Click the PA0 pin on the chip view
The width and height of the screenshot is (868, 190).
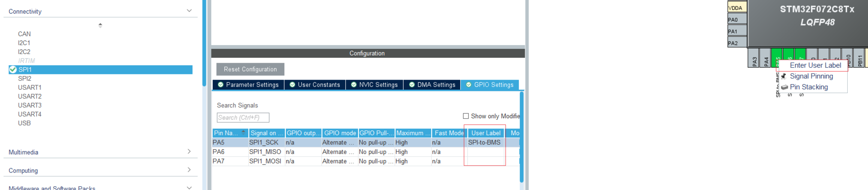click(737, 20)
